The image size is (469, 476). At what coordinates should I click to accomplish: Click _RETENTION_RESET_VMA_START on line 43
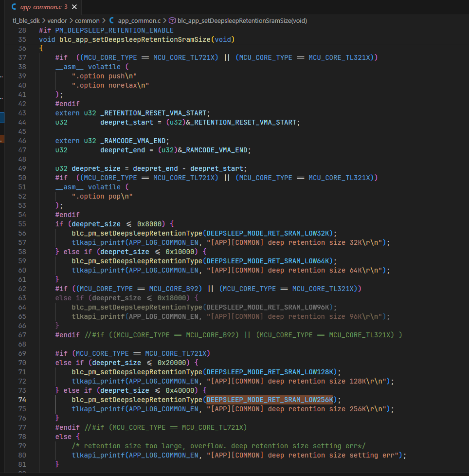153,113
